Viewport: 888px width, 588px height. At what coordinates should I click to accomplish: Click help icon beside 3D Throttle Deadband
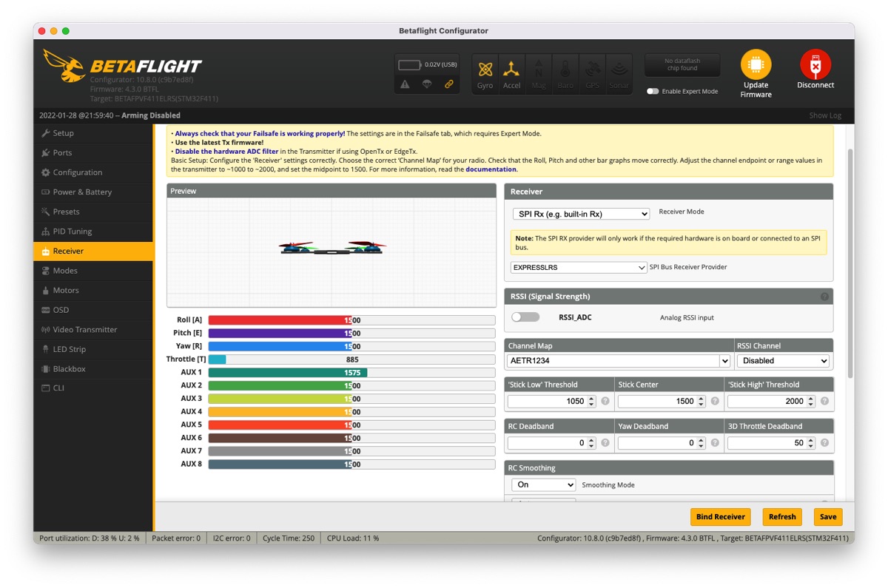click(x=824, y=443)
